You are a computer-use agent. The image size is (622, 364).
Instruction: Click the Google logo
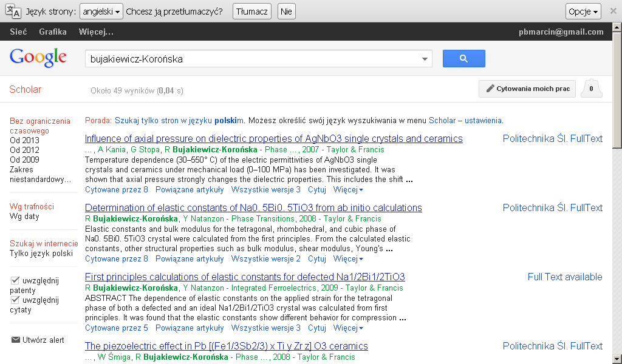coord(38,58)
